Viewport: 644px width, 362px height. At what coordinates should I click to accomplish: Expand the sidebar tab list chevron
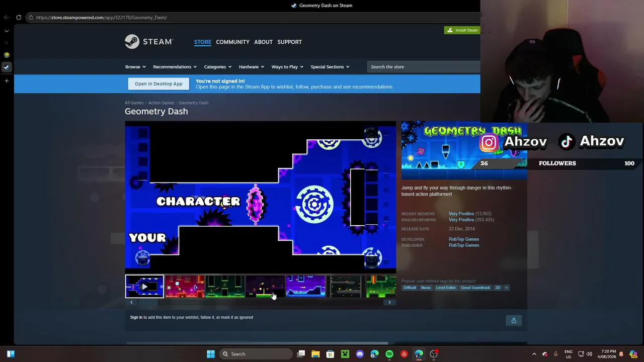coord(7,31)
